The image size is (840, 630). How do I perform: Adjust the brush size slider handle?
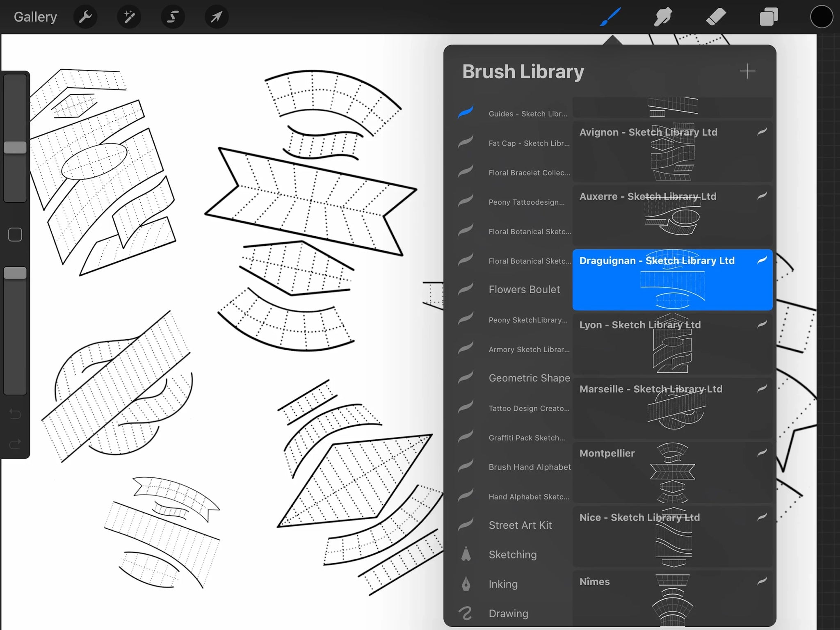click(x=15, y=148)
